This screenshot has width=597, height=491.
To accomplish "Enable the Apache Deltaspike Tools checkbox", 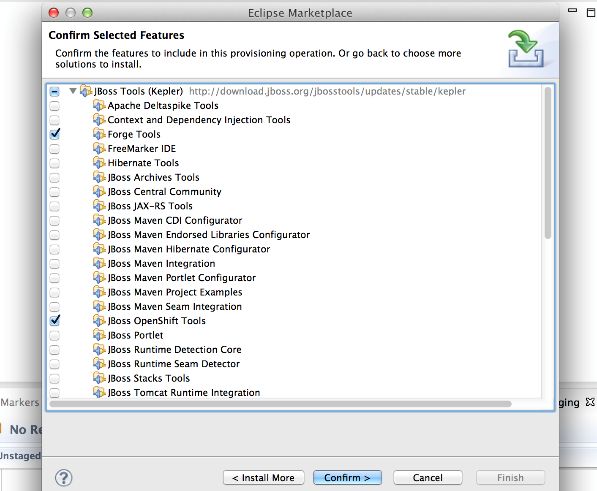I will click(x=54, y=106).
